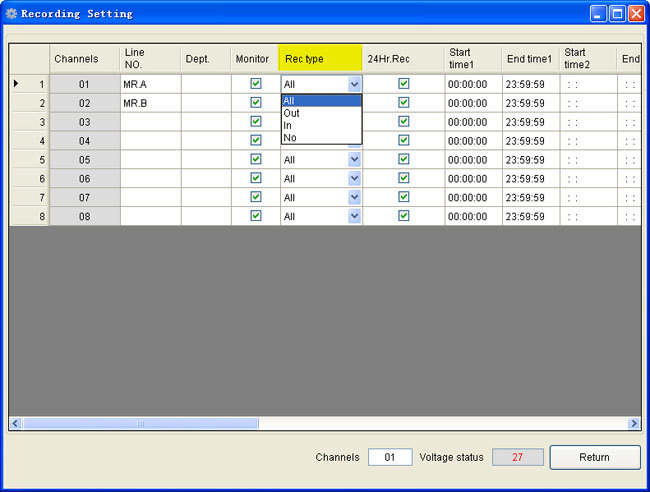This screenshot has width=650, height=492.
Task: Click the Return button
Action: (x=594, y=457)
